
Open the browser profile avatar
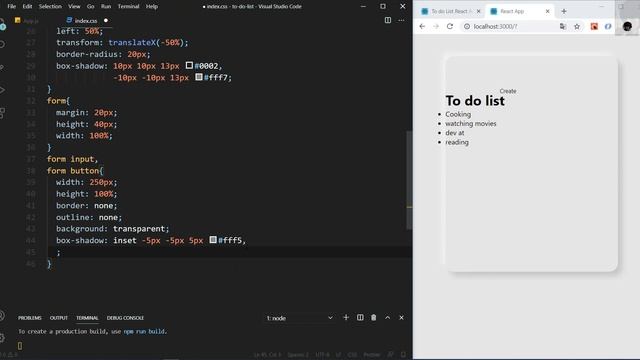(x=627, y=27)
